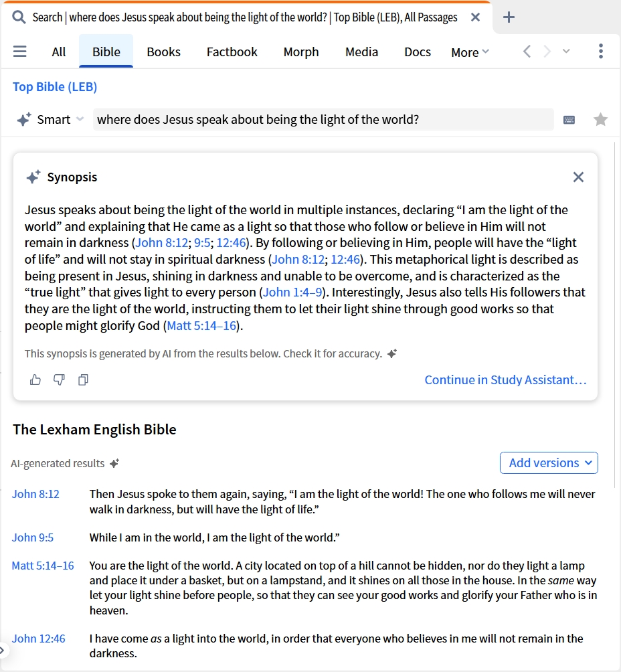The width and height of the screenshot is (621, 672).
Task: Open second John 8:12 synopsis citation
Action: point(298,259)
